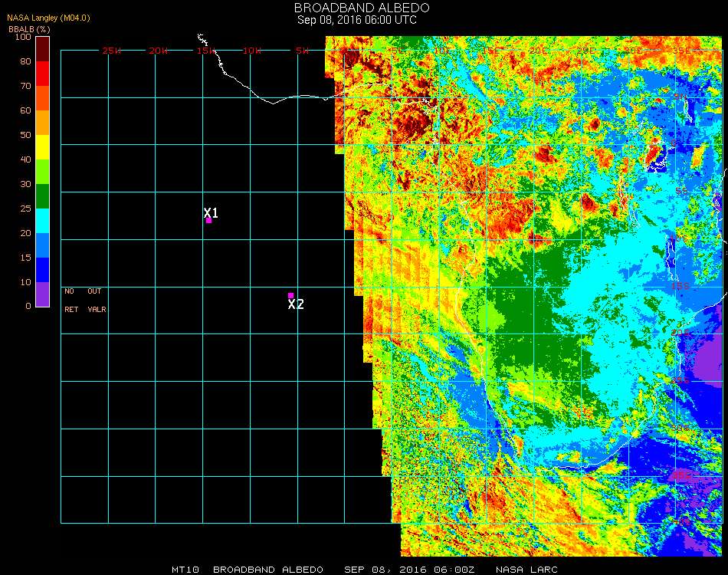Select the cyan 20-25% legend color
Screen dimensions: 728x575
[42, 221]
